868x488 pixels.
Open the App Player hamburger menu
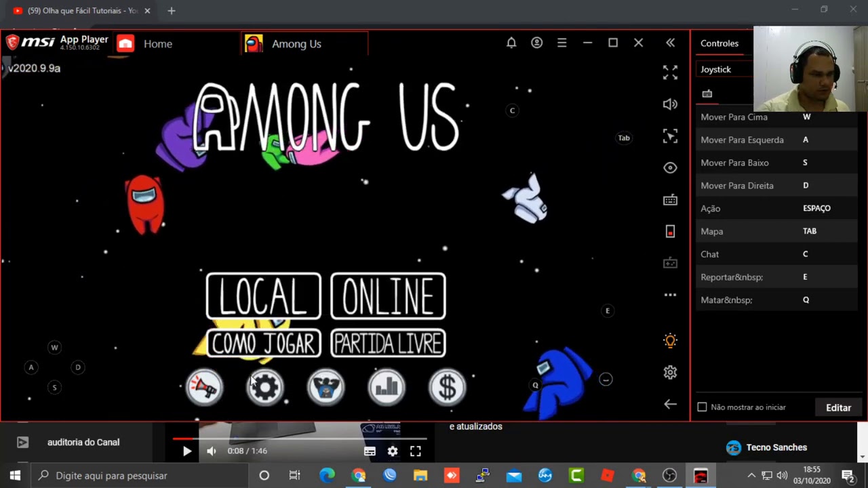[562, 43]
